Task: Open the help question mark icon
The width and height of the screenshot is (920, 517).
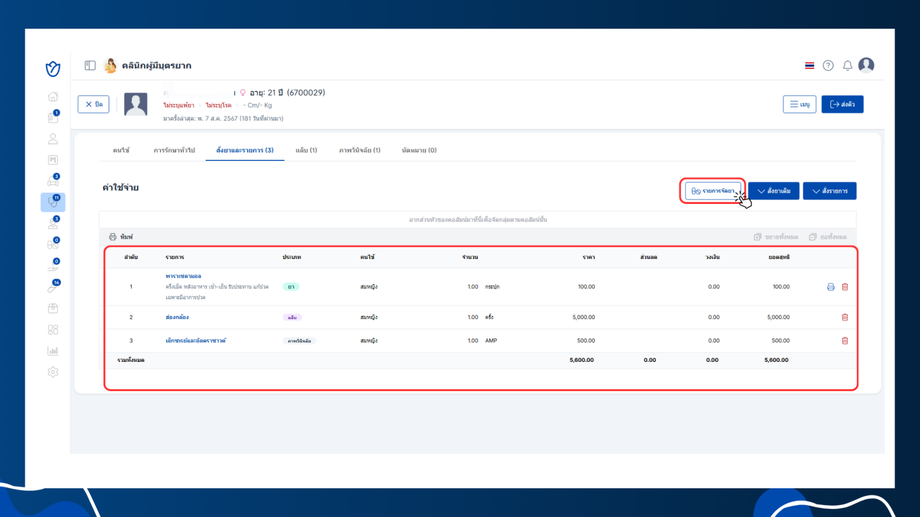Action: (828, 66)
